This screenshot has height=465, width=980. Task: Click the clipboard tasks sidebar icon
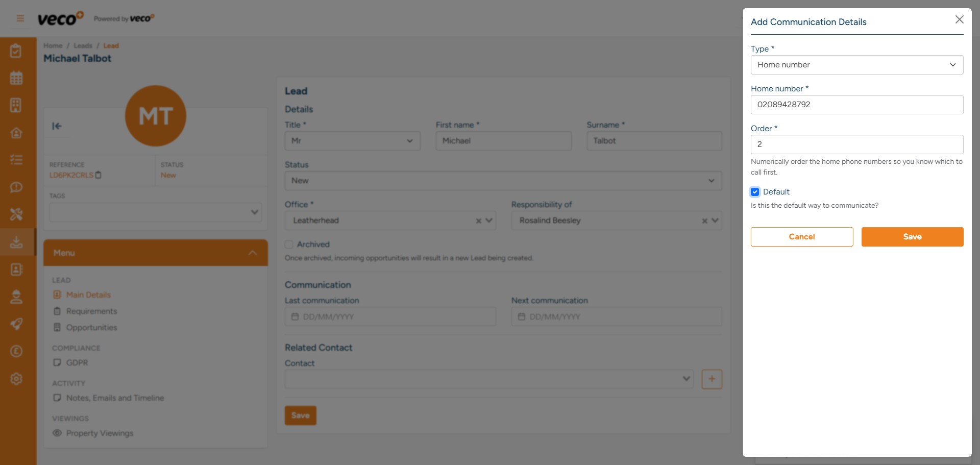pyautogui.click(x=16, y=51)
